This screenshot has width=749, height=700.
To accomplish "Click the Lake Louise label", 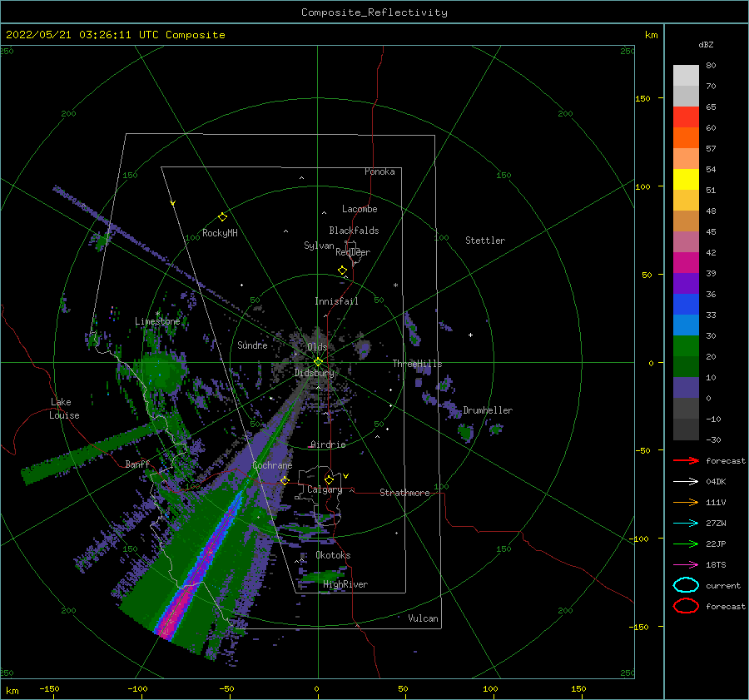I will pyautogui.click(x=64, y=409).
